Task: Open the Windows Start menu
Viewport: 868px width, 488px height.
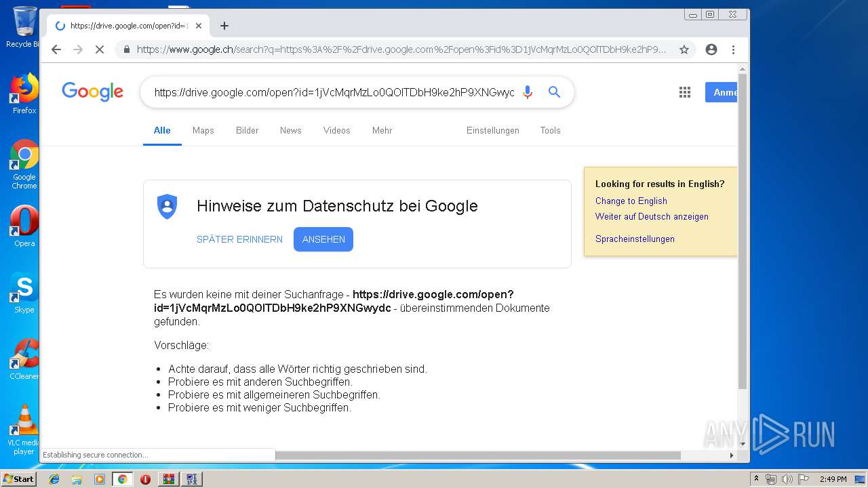Action: coord(19,479)
